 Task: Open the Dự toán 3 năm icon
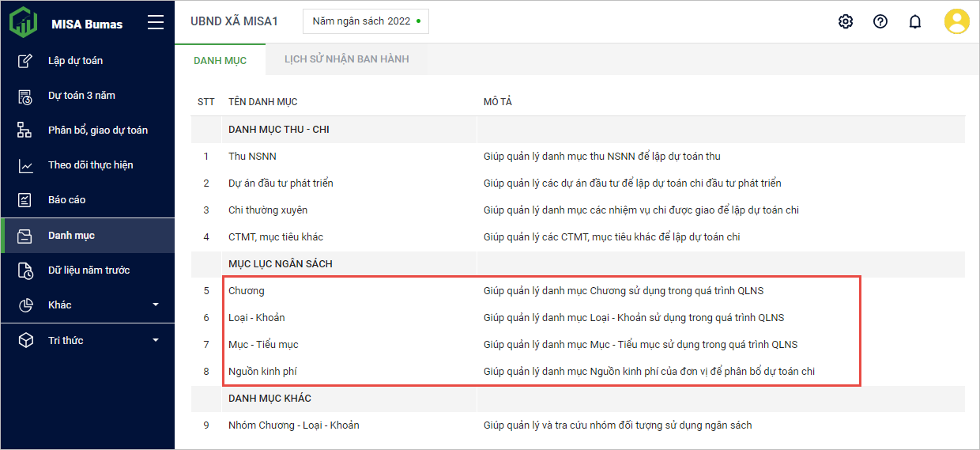[25, 96]
